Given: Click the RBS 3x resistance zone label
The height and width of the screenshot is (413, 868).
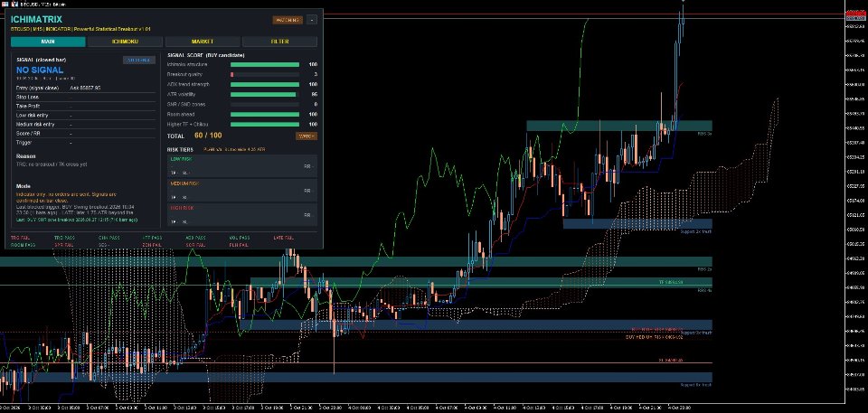Looking at the screenshot, I should click(704, 134).
